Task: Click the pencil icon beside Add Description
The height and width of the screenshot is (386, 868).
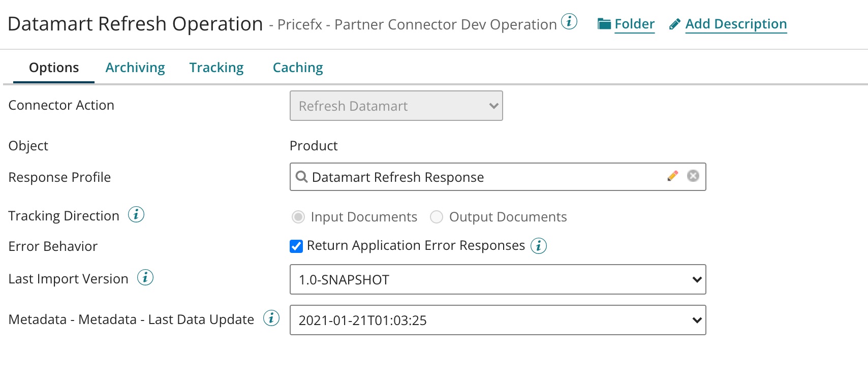Action: coord(674,24)
